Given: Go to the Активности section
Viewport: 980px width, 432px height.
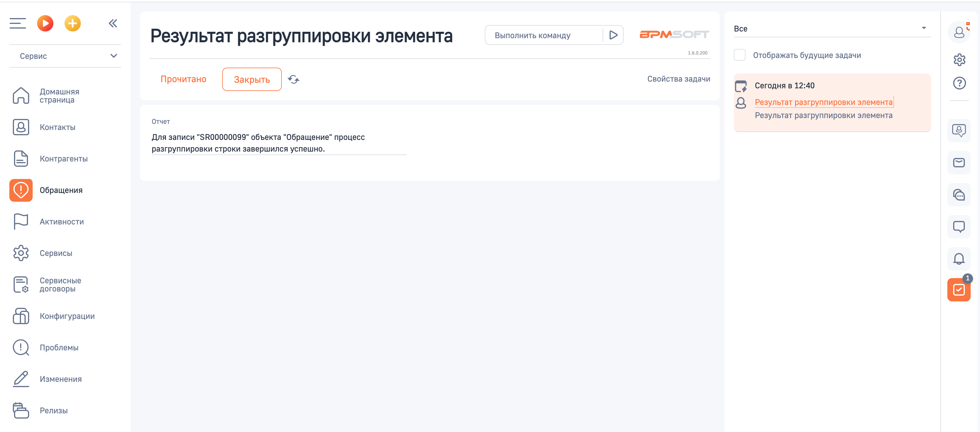Looking at the screenshot, I should coord(62,222).
